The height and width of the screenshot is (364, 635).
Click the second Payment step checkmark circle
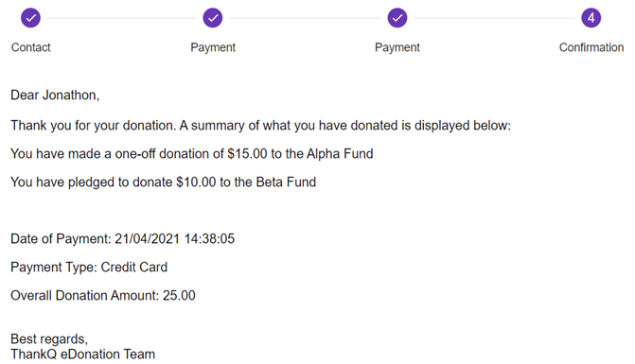coord(397,18)
